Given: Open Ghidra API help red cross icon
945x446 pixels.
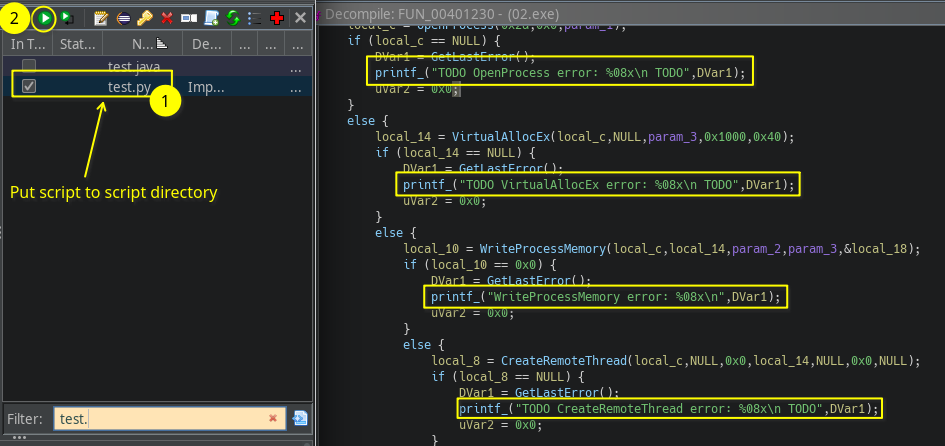Looking at the screenshot, I should 277,19.
